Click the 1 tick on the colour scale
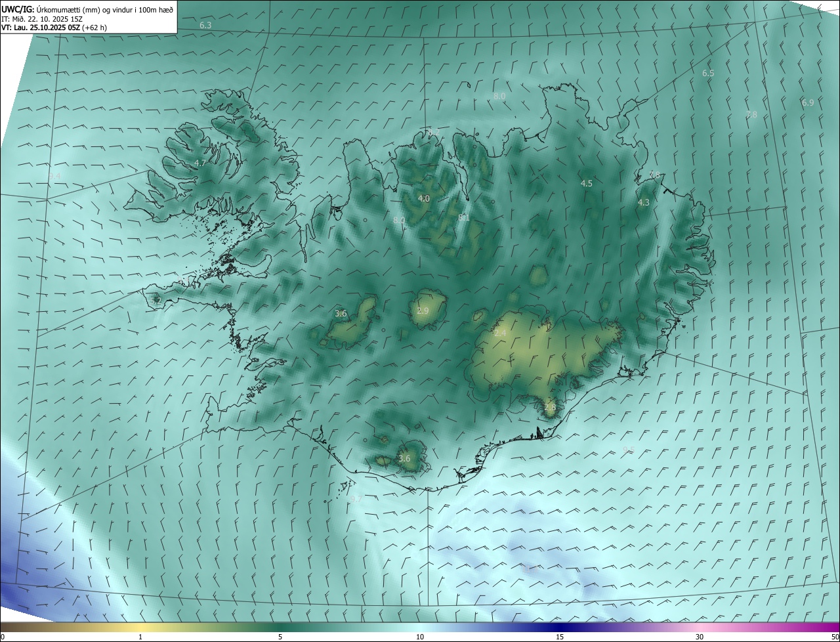This screenshot has height=642, width=840. 140,637
